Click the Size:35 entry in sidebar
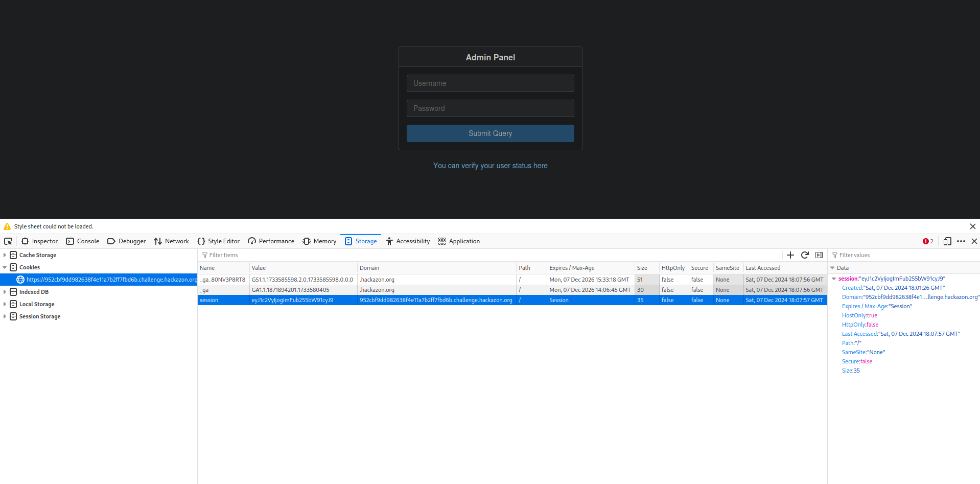This screenshot has height=484, width=980. [x=851, y=371]
